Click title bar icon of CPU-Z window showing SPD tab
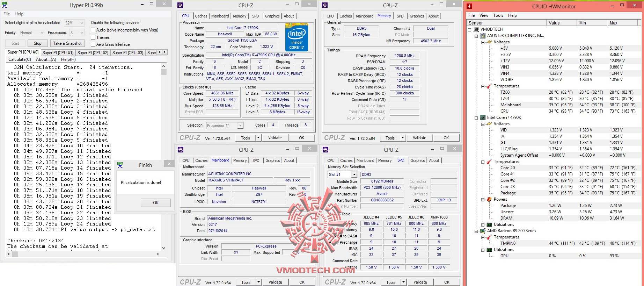The image size is (644, 286). click(325, 150)
